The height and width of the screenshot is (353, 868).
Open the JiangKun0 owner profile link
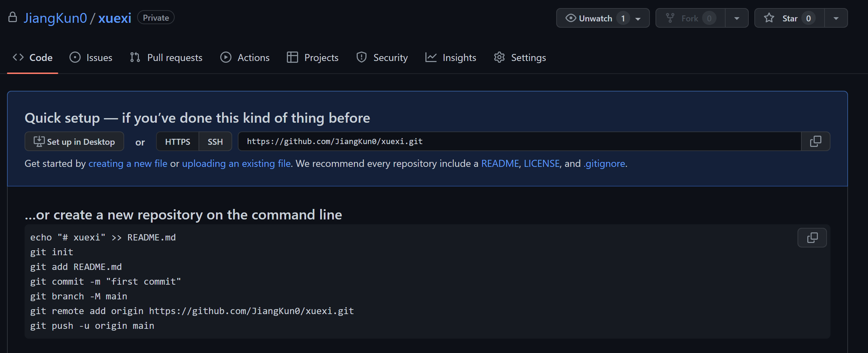(x=55, y=18)
